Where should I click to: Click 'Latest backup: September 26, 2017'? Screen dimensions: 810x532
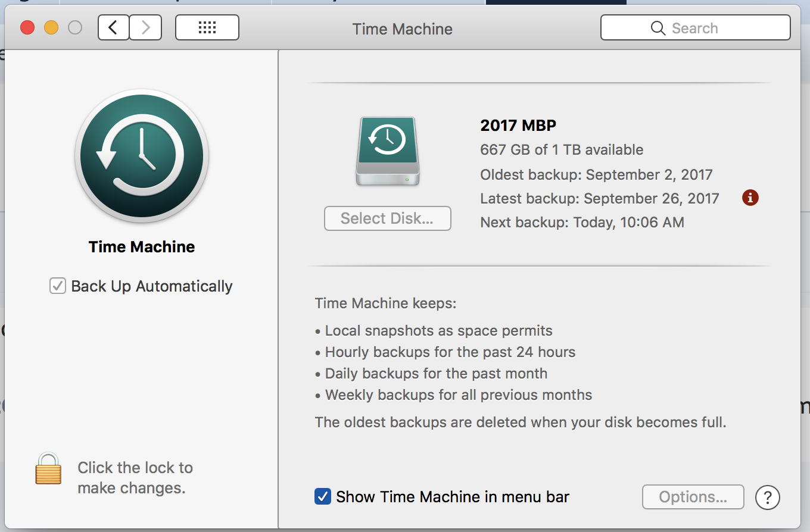tap(600, 198)
